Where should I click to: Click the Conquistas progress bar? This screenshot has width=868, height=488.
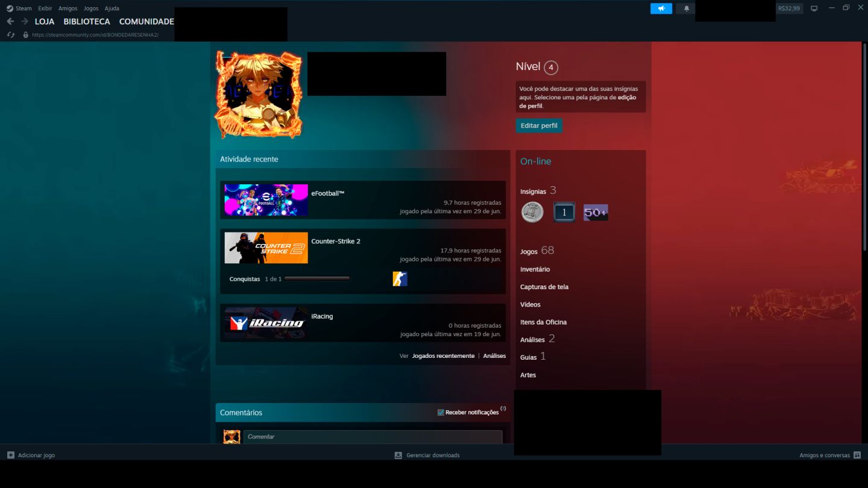317,278
